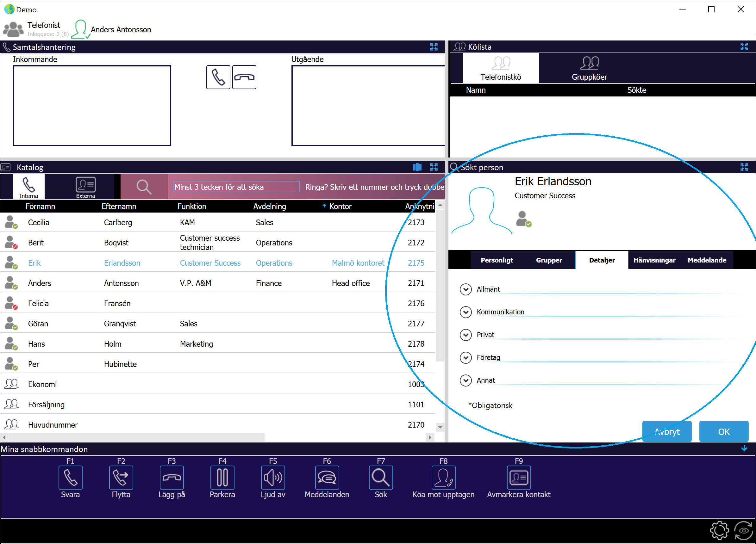Image resolution: width=756 pixels, height=544 pixels.
Task: Click F9 Avmarkera kontakt icon
Action: click(519, 477)
